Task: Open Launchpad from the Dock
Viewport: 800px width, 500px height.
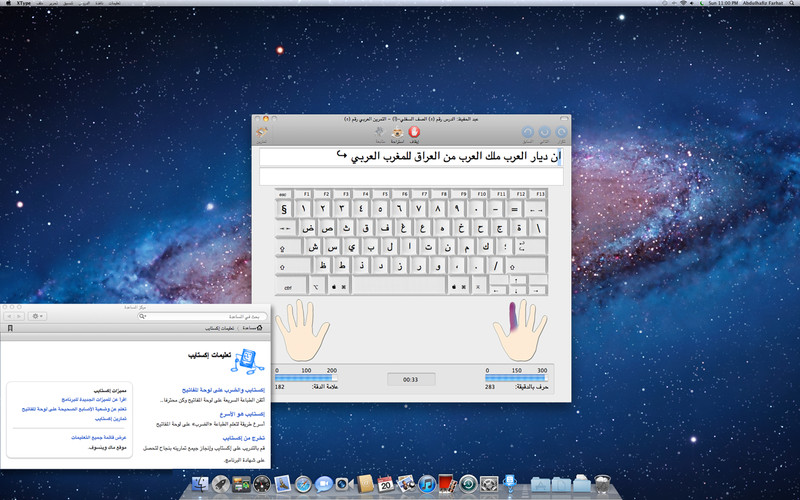Action: click(x=220, y=484)
